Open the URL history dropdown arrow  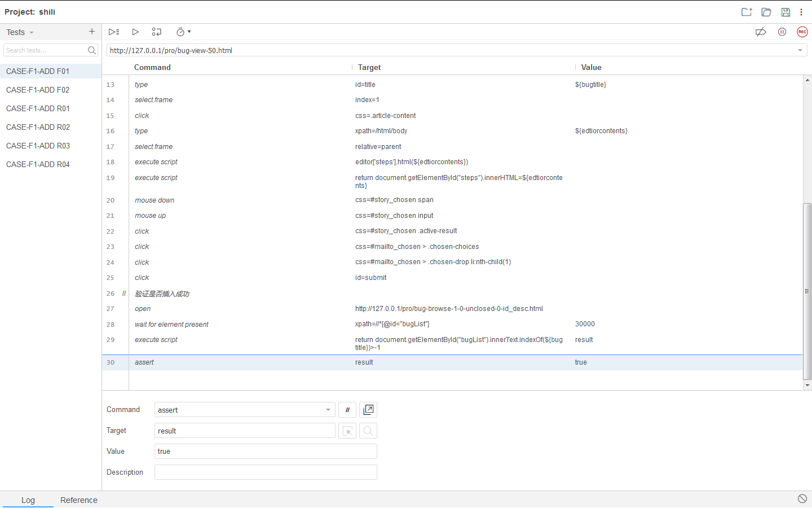point(801,50)
